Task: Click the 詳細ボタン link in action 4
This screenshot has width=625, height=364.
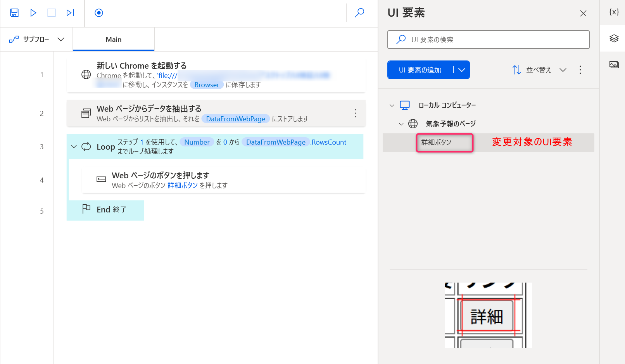Action: 183,185
